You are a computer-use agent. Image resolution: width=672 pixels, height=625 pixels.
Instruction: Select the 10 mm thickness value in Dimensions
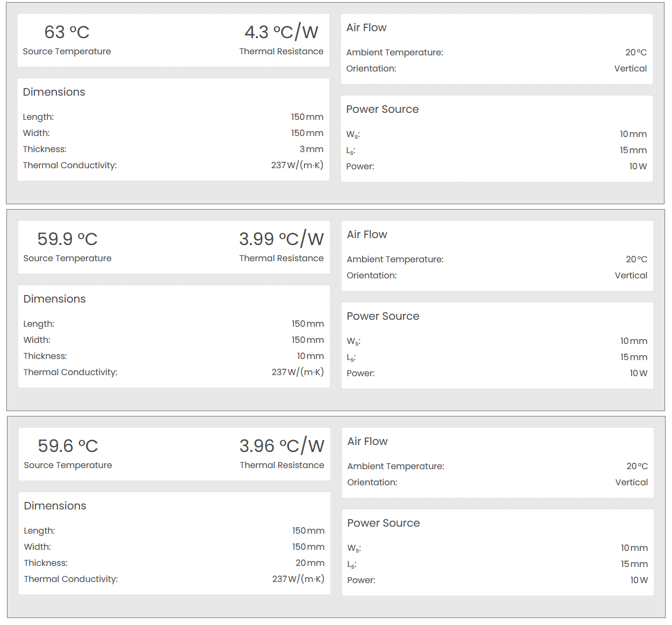(310, 356)
